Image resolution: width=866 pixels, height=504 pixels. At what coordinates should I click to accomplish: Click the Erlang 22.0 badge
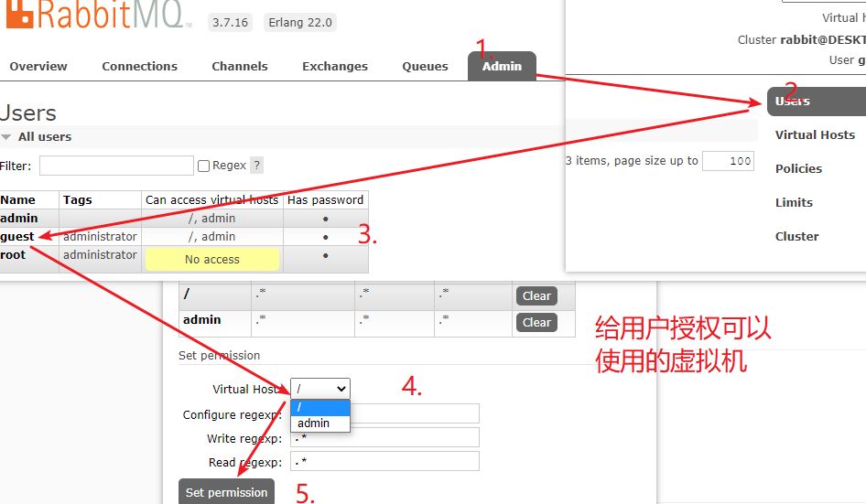pyautogui.click(x=300, y=23)
